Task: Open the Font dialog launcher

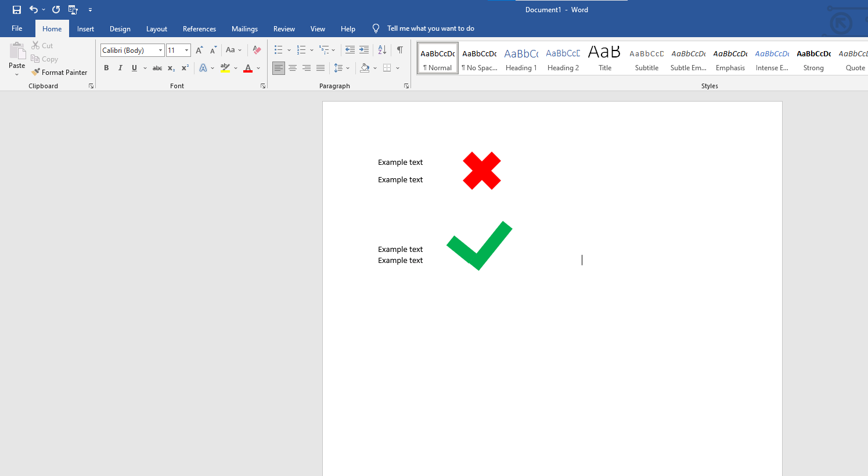Action: point(263,86)
